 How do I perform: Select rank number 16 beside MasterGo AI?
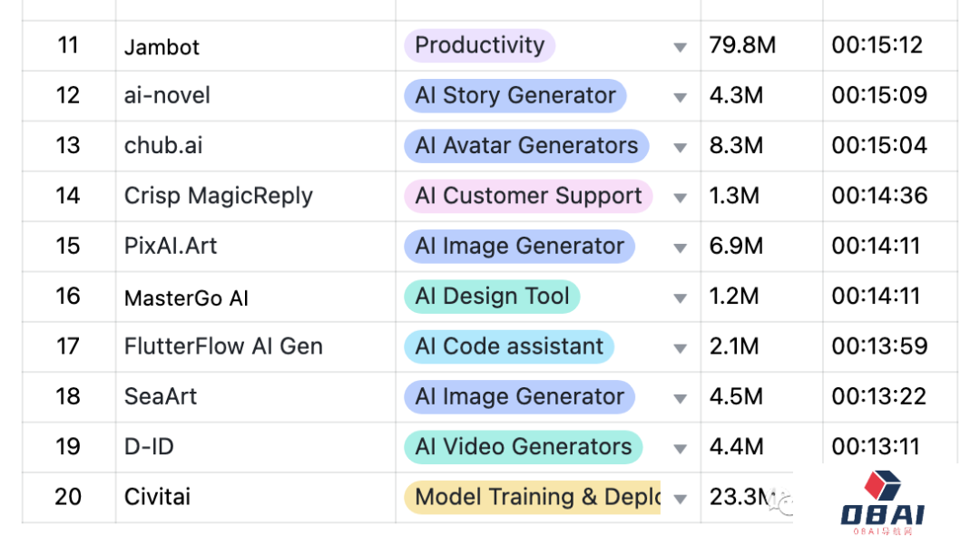point(68,297)
